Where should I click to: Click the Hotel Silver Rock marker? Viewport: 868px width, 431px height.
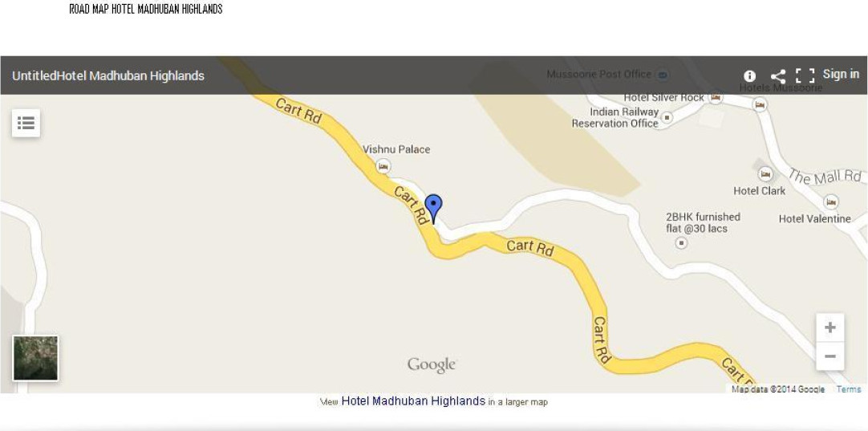[716, 97]
